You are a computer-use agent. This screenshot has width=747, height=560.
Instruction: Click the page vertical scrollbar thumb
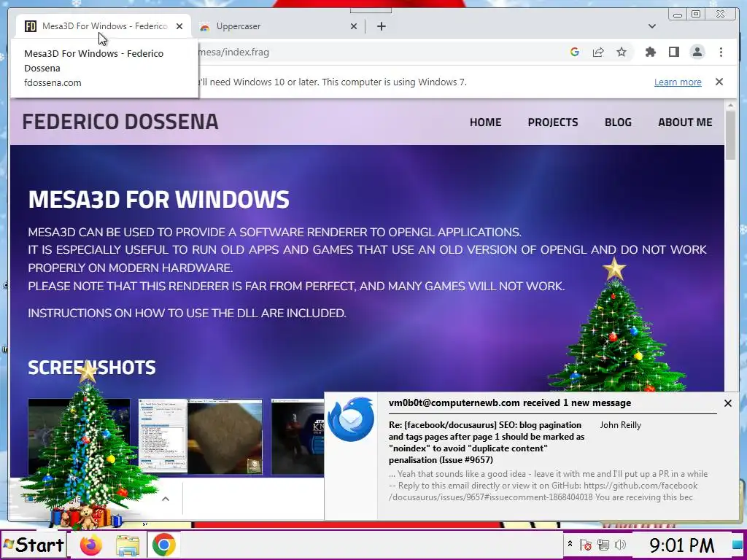pos(730,135)
